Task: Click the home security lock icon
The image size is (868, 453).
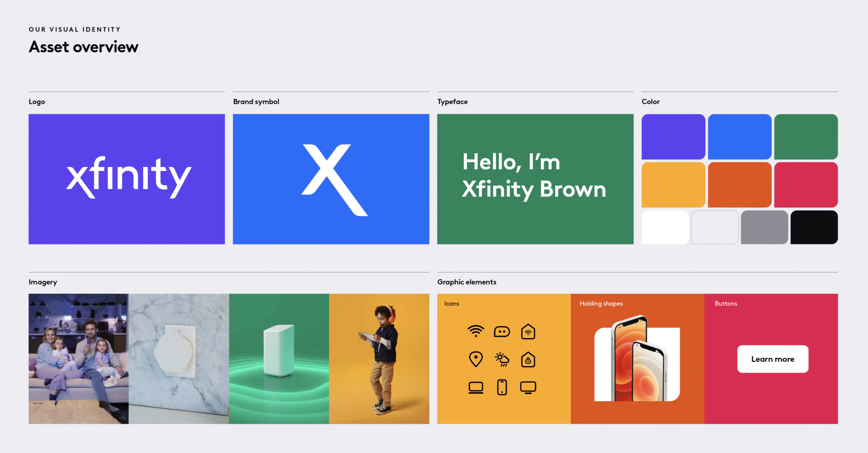Action: pos(528,359)
